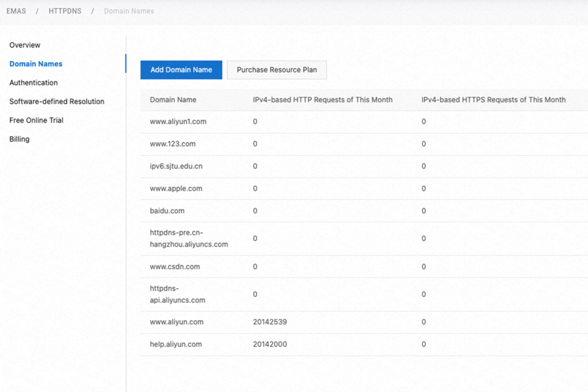Open the HTTPDNS breadcrumb link
The width and height of the screenshot is (588, 392).
(x=65, y=11)
